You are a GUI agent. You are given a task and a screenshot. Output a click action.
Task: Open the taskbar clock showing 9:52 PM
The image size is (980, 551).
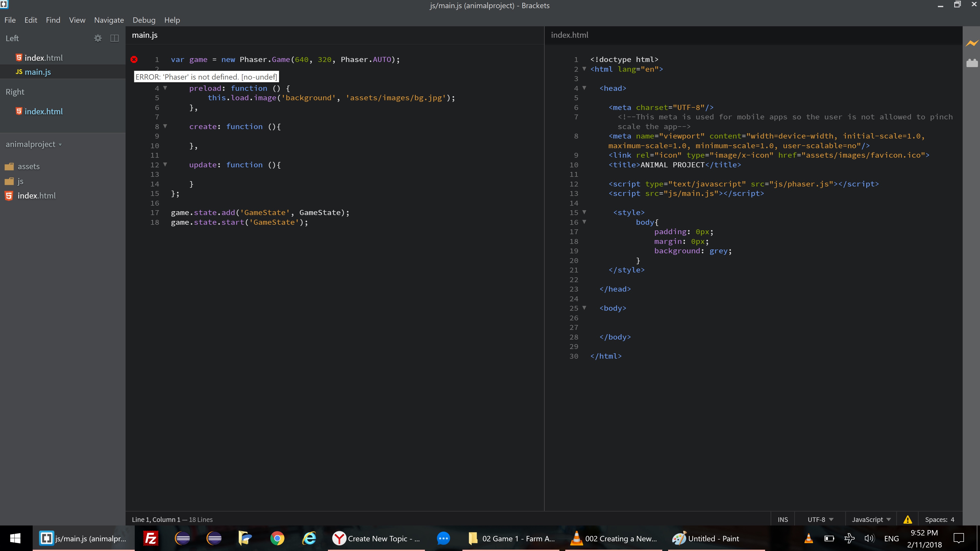pyautogui.click(x=924, y=539)
